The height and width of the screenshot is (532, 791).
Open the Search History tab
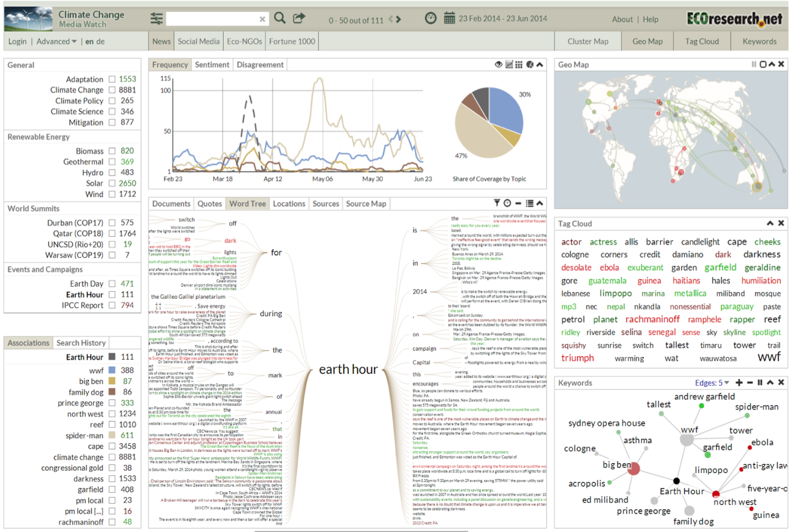pyautogui.click(x=81, y=343)
